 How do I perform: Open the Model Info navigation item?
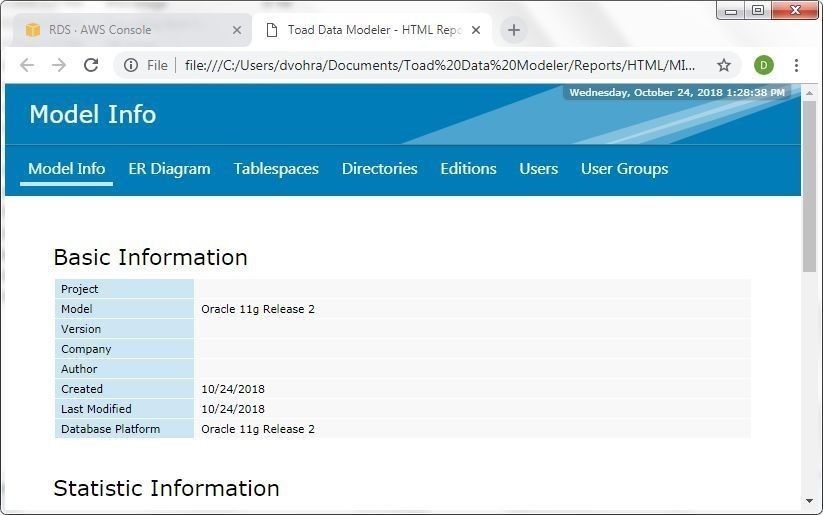point(67,169)
